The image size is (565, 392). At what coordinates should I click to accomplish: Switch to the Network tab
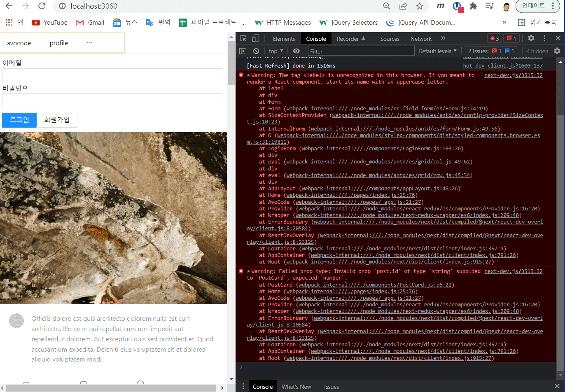pos(421,39)
